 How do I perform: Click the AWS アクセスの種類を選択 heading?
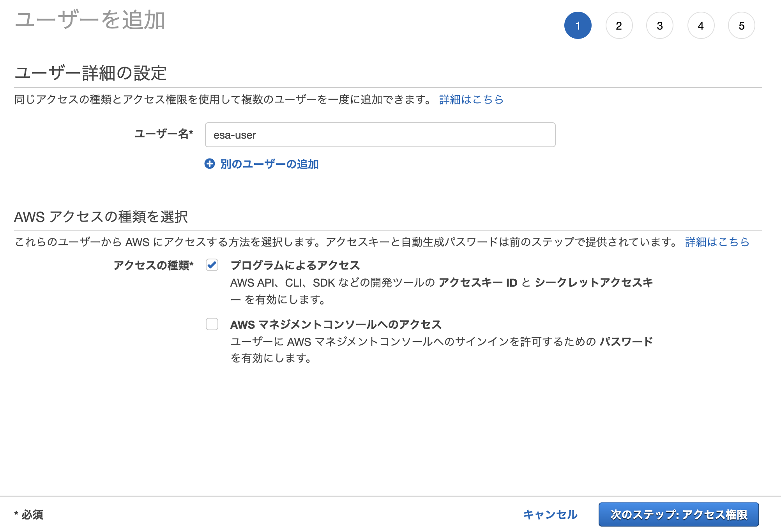point(101,217)
